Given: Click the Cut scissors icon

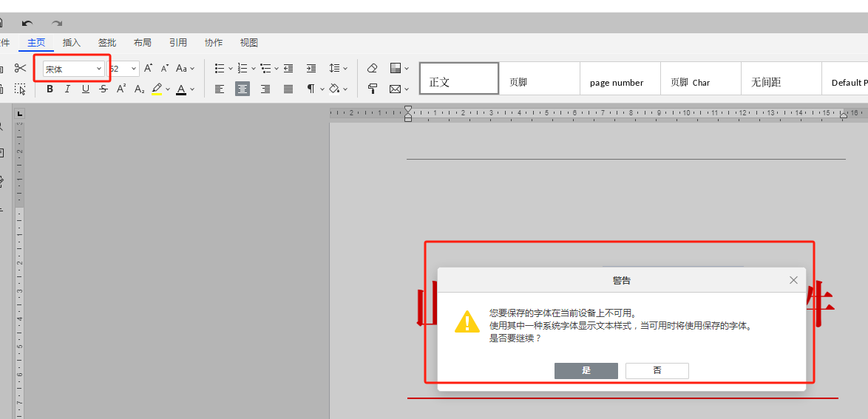Looking at the screenshot, I should click(x=21, y=68).
